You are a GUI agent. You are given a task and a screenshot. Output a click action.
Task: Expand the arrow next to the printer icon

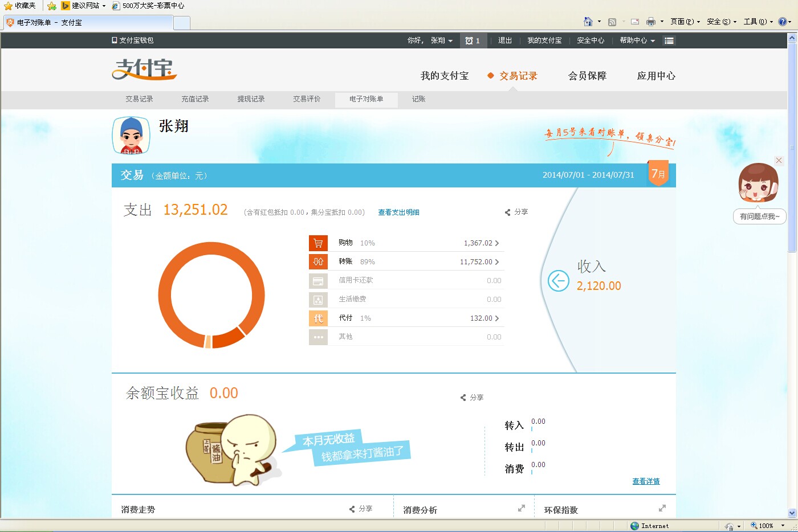tap(662, 22)
